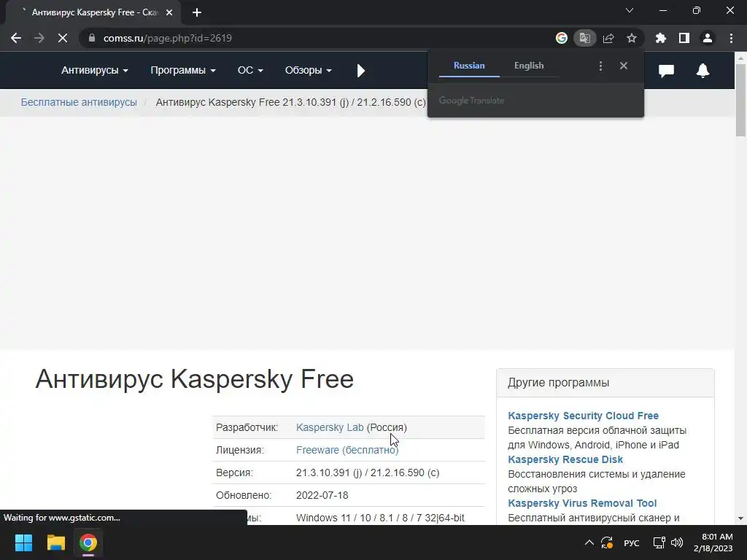Image resolution: width=747 pixels, height=560 pixels.
Task: Switch translation to English tab
Action: (x=529, y=66)
